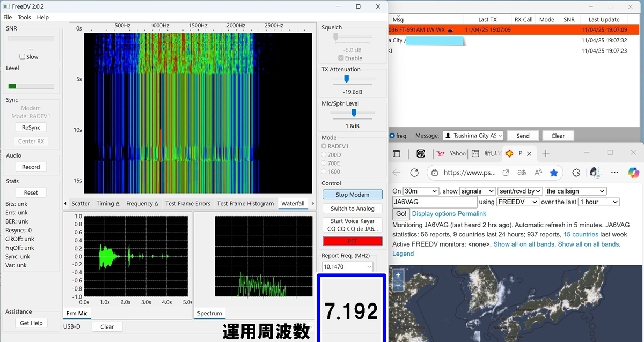Click the TX Attenuation slider handle
This screenshot has height=342, width=644.
[x=347, y=78]
